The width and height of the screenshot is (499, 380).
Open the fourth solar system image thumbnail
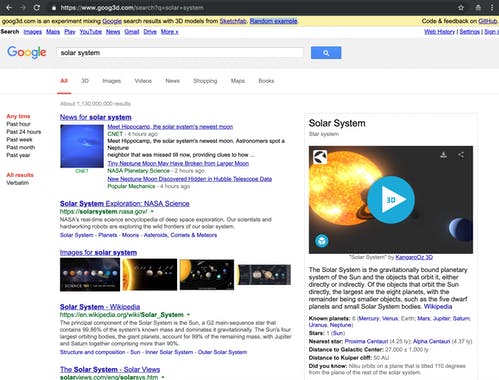pos(264,275)
